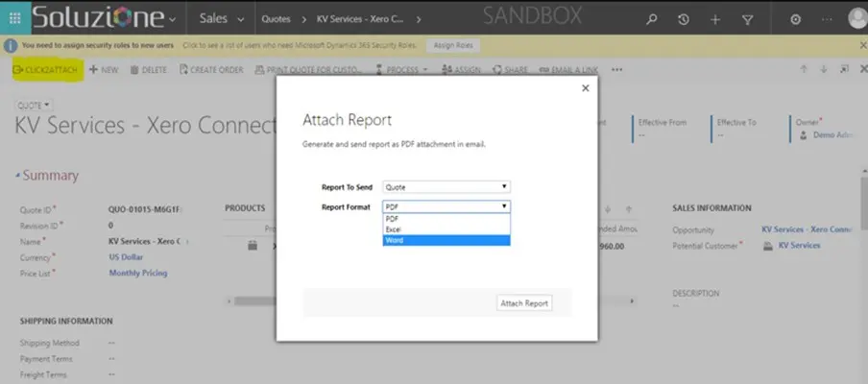Click EMAIL A LINK command
Viewport: 868px width, 384px height.
click(x=568, y=70)
